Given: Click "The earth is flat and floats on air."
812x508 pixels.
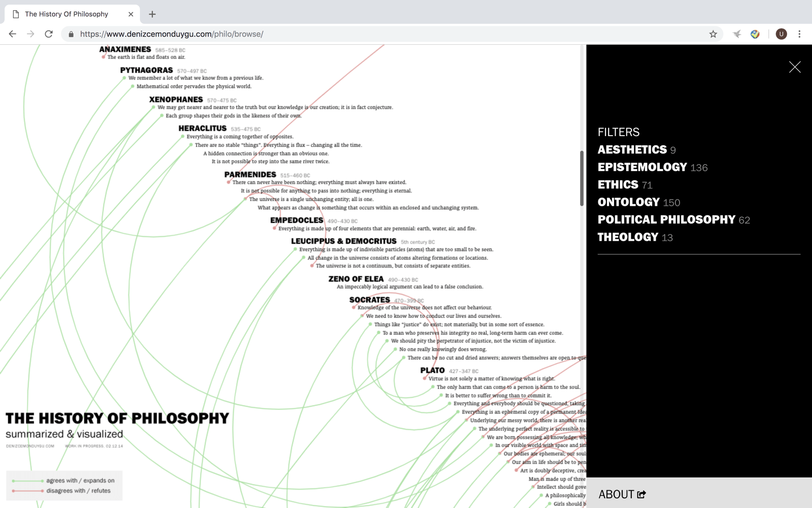Looking at the screenshot, I should (146, 57).
